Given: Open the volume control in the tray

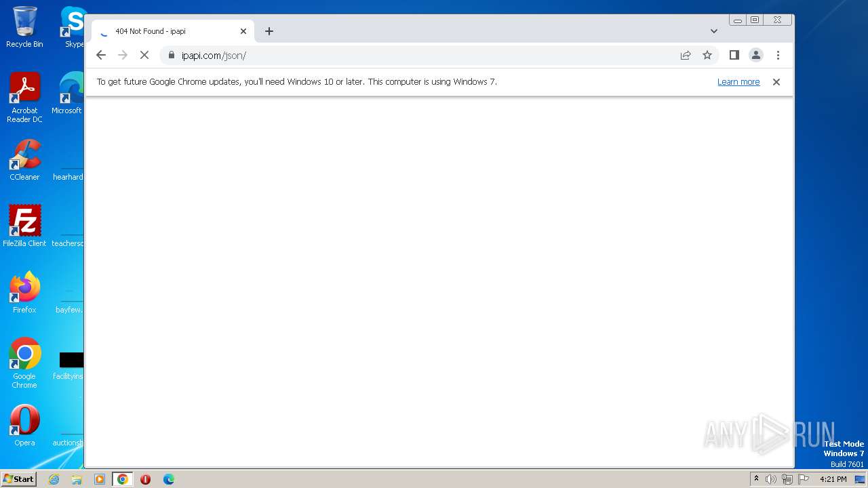Looking at the screenshot, I should pos(771,479).
